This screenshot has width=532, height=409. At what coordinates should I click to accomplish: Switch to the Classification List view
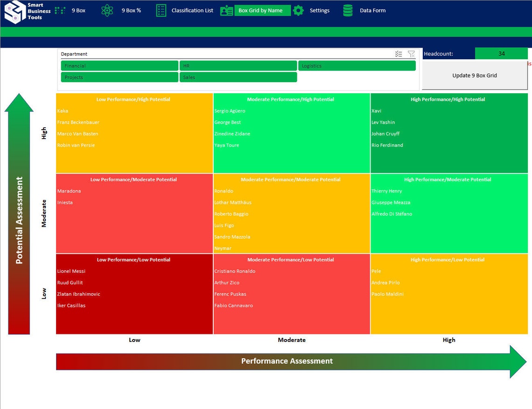coord(192,10)
